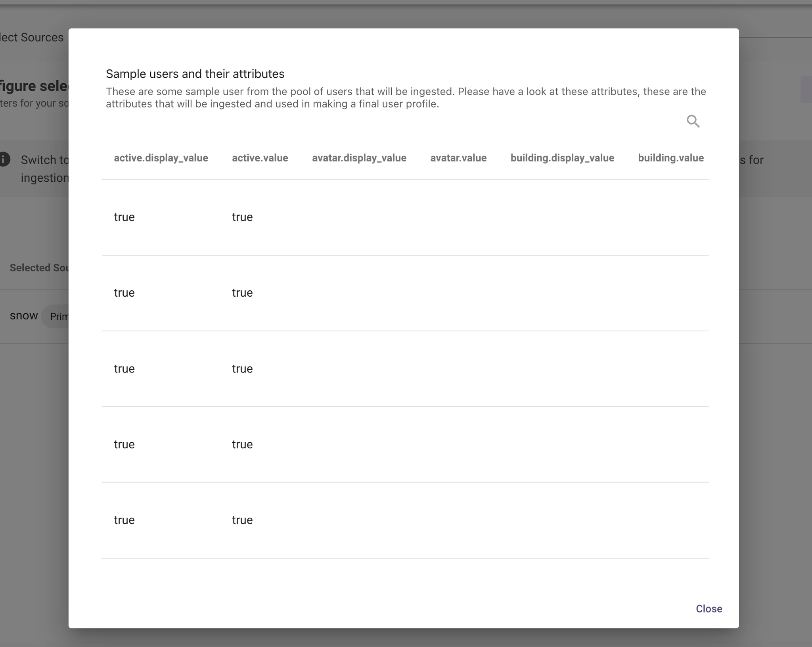Viewport: 812px width, 647px height.
Task: Click the search magnifier icon in dialog
Action: click(693, 121)
